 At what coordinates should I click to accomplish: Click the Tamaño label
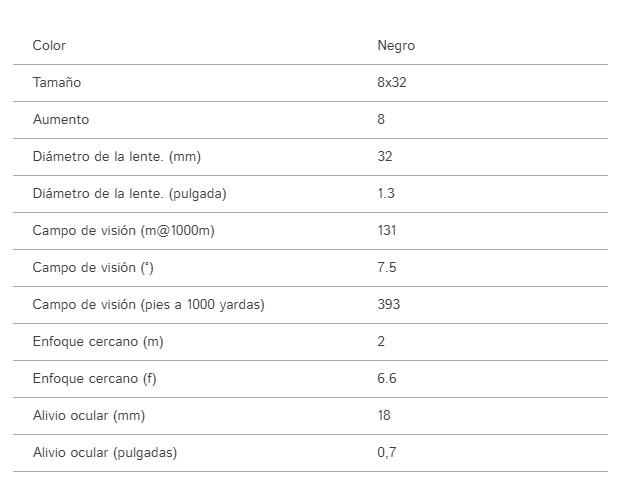pos(57,82)
